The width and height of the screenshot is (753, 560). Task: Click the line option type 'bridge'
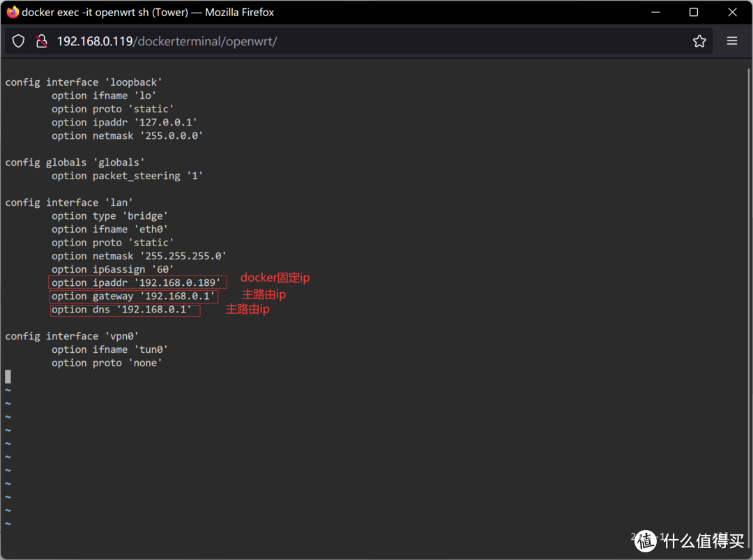tap(109, 216)
